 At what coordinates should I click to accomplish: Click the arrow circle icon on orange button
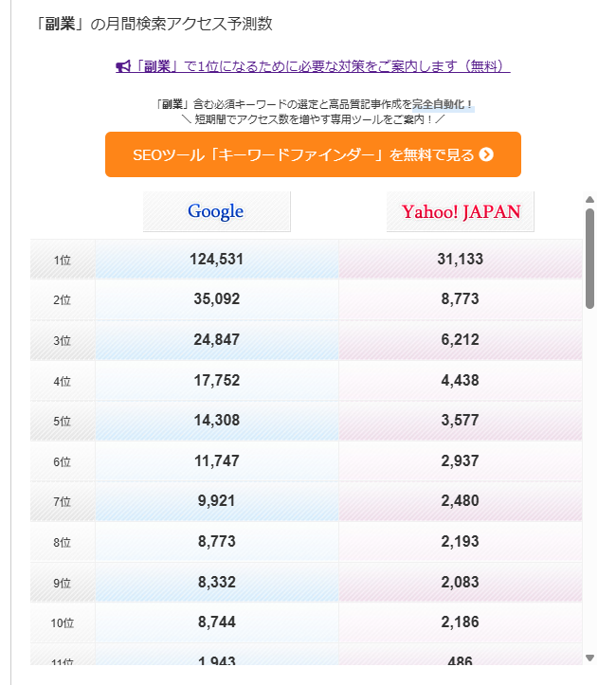(486, 154)
